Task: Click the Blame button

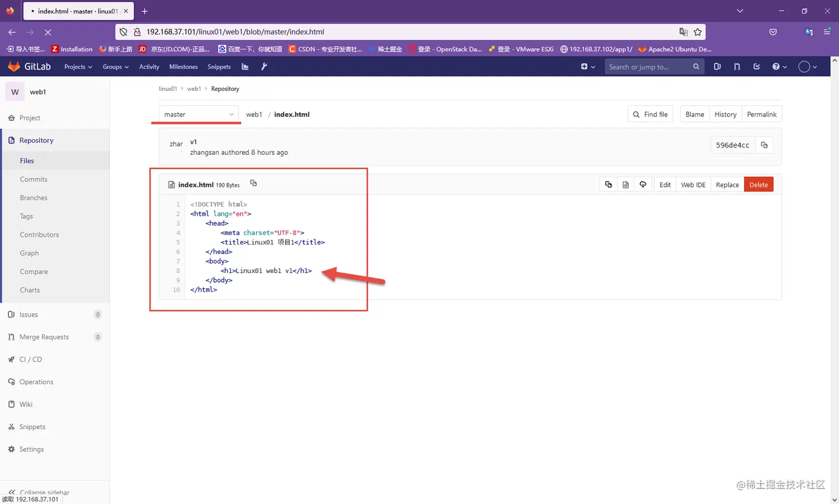Action: pos(695,114)
